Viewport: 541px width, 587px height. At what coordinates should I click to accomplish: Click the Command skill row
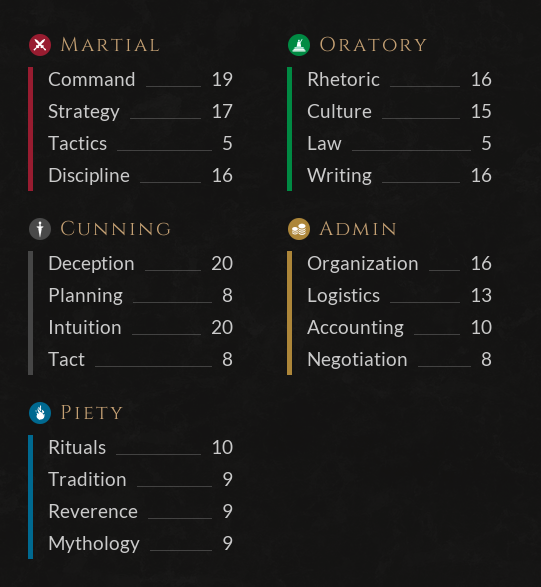coord(140,79)
